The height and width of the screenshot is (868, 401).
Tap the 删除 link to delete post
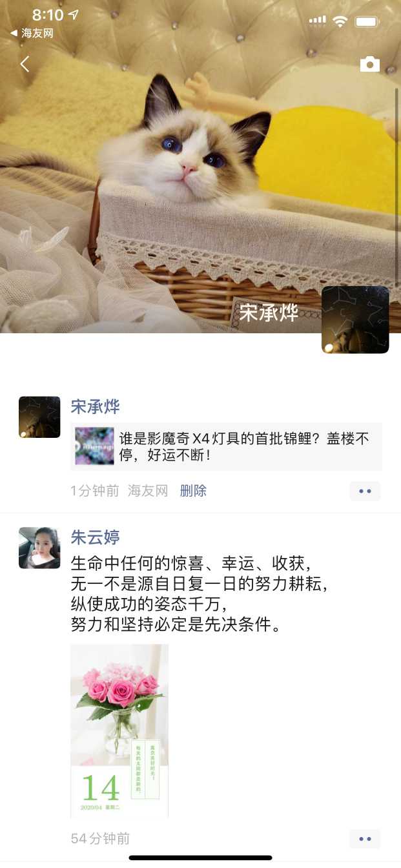pyautogui.click(x=193, y=491)
